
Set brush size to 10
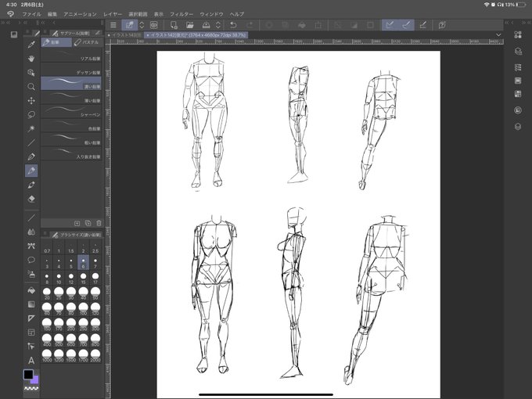pos(59,279)
